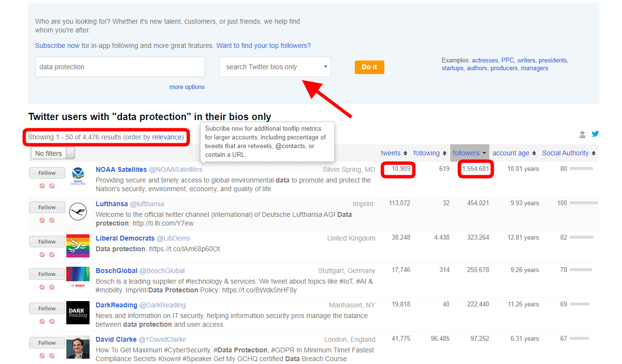Select the location text 'Silver Spring, MD'
Viewport: 622px width, 364px height.
(349, 169)
